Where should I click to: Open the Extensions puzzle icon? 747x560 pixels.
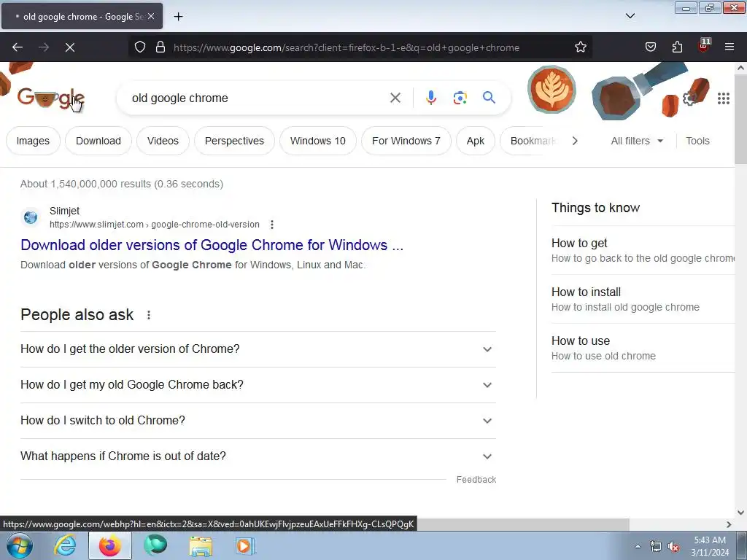[x=677, y=47]
